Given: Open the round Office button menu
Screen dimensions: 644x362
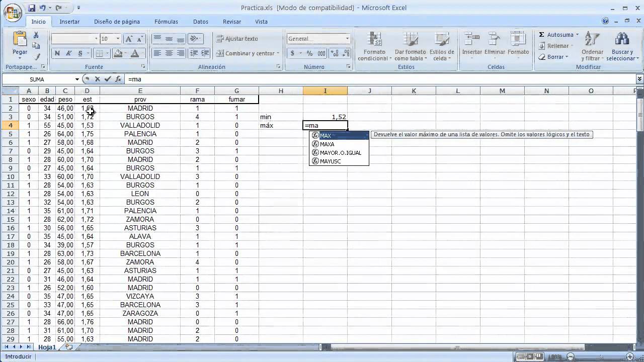Looking at the screenshot, I should coord(12,12).
